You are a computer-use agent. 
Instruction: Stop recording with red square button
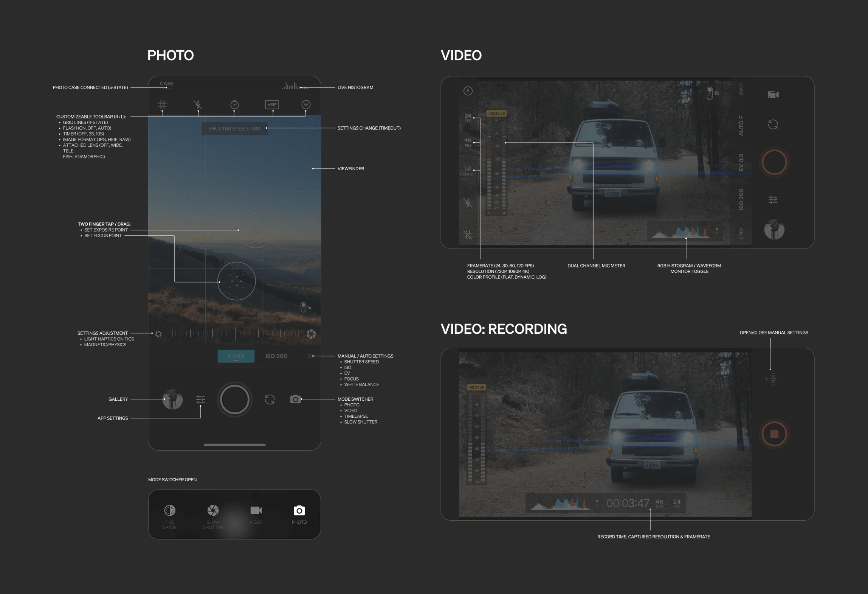click(x=774, y=434)
